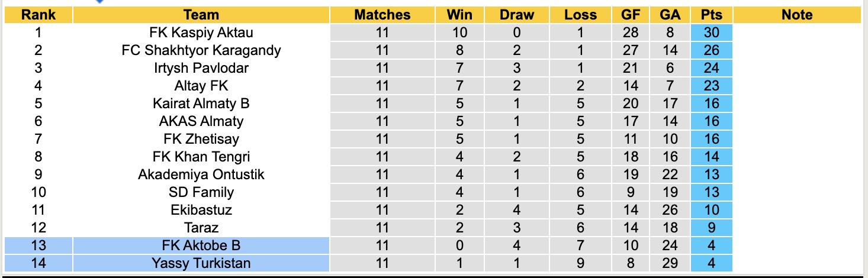868x278 pixels.
Task: Select Irtysh Pavlodar in the standings
Action: [x=201, y=68]
